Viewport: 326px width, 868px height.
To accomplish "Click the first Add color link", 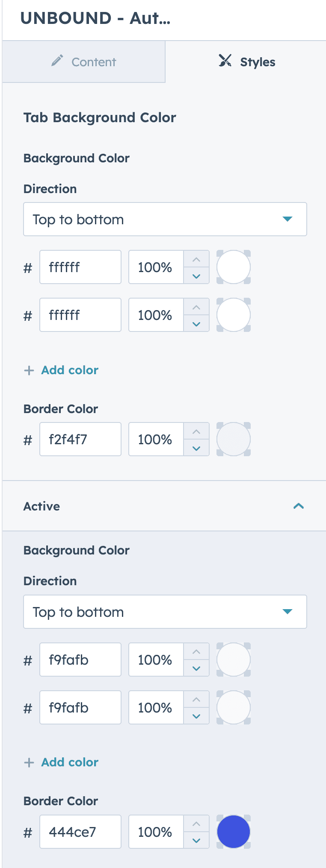I will click(70, 370).
